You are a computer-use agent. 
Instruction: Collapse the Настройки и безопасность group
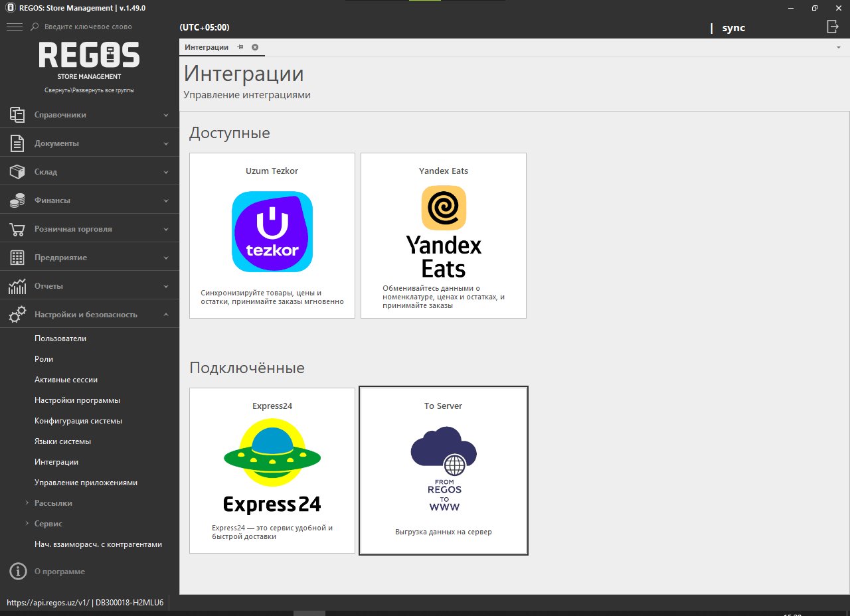tap(166, 315)
